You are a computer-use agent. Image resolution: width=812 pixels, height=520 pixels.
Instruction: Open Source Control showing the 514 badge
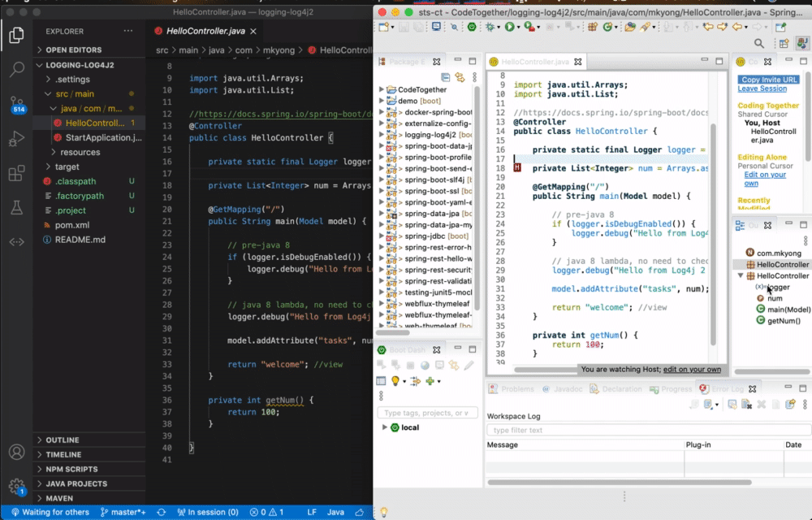click(16, 104)
